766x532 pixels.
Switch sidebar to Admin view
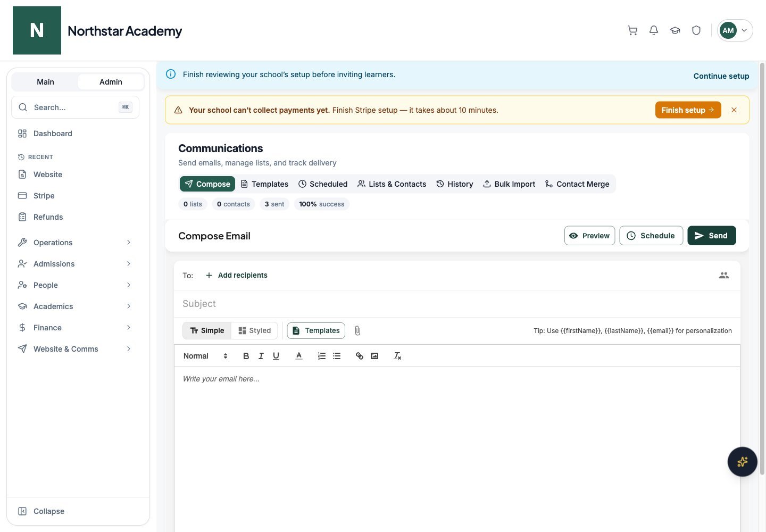(111, 81)
